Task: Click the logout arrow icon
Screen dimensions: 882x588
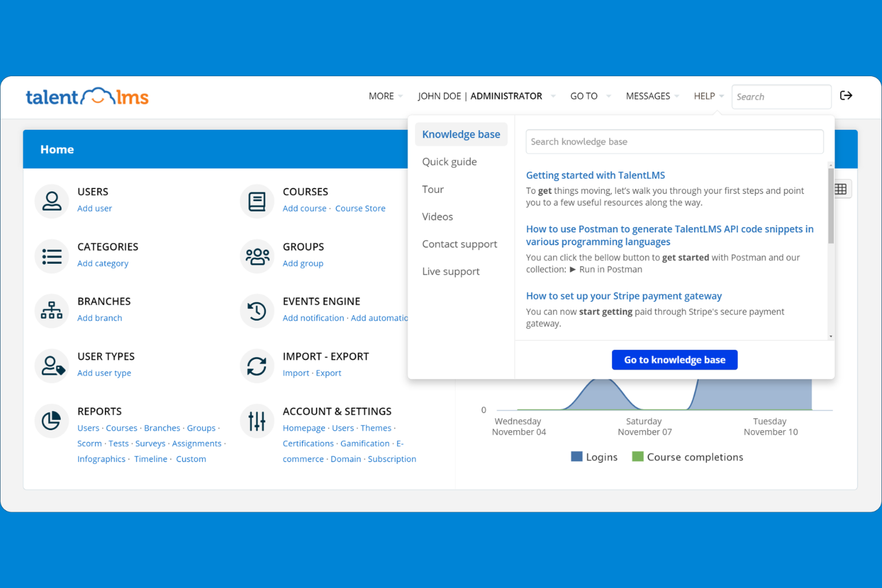Action: coord(846,95)
